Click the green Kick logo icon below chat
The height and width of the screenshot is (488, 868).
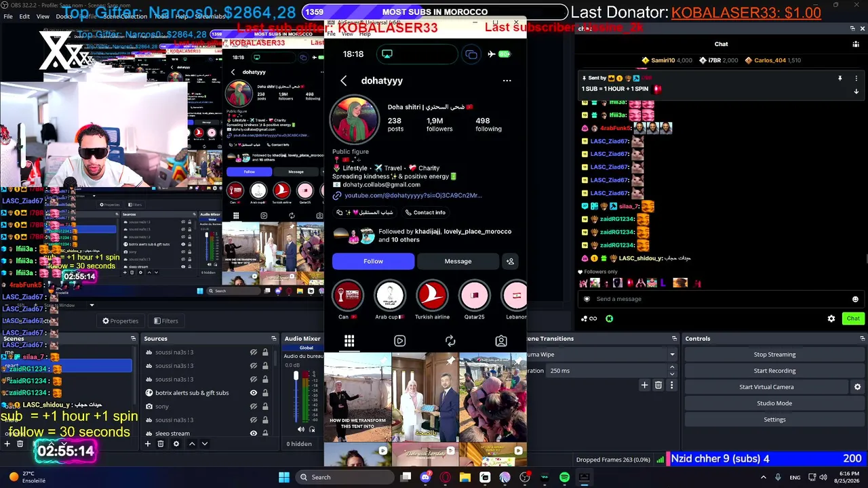tap(609, 319)
